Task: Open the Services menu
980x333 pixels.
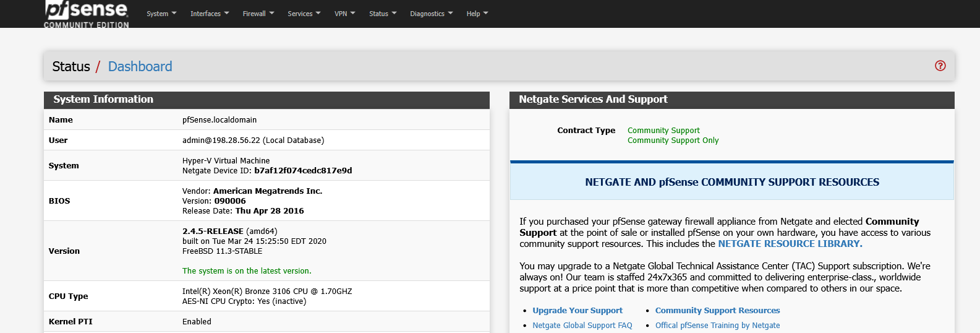Action: pos(304,14)
